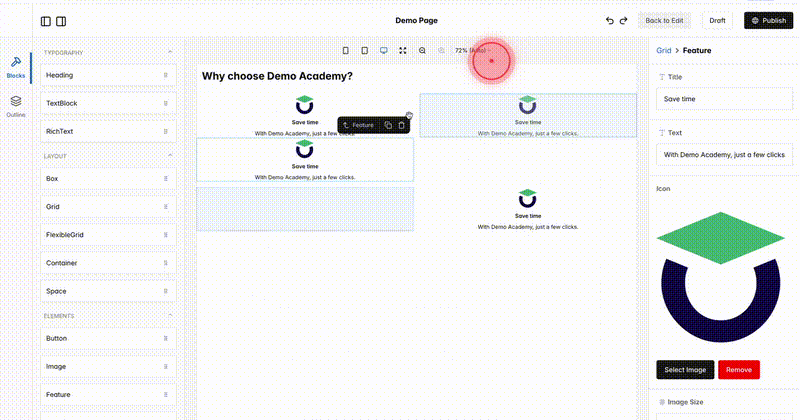
Task: Click the Demo Page title
Action: pos(416,20)
